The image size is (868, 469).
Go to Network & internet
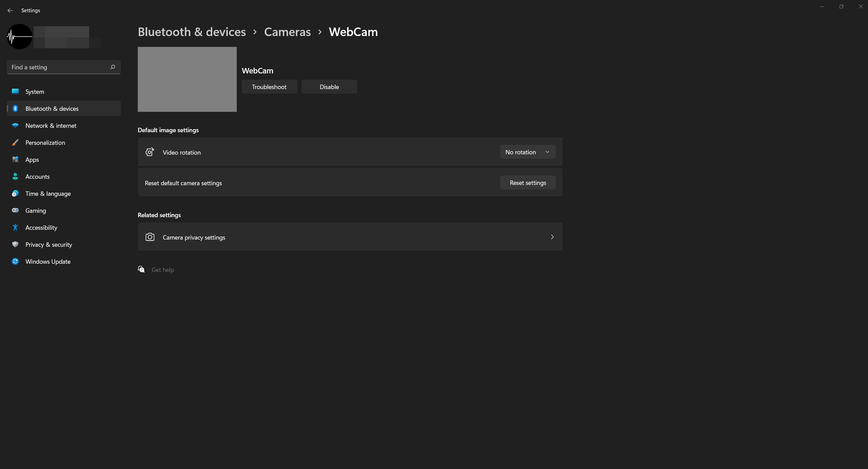pyautogui.click(x=64, y=125)
